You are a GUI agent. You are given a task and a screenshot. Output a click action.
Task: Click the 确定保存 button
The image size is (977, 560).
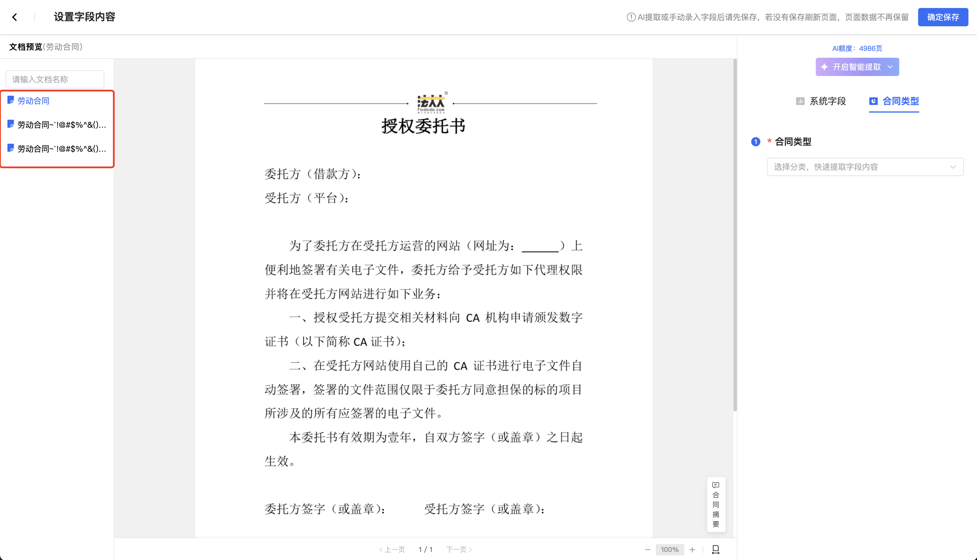tap(943, 17)
